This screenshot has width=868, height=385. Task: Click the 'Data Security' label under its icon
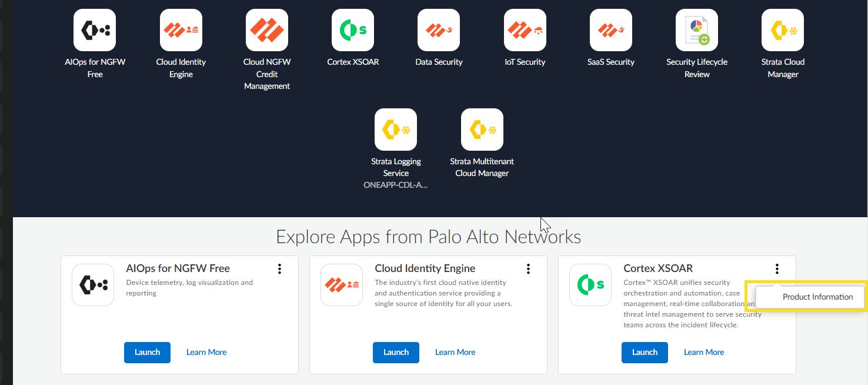point(439,62)
